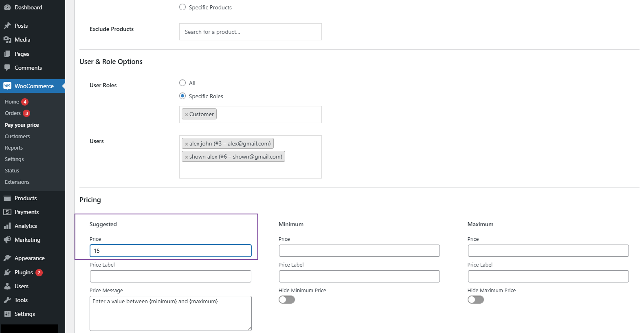Click the Maximum Price Label field
The image size is (644, 333).
(x=548, y=276)
